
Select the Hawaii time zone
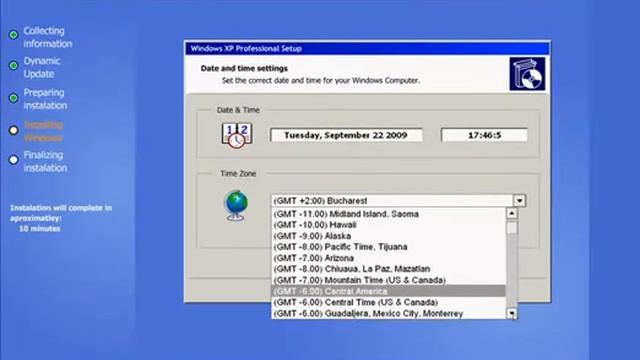[x=389, y=225]
